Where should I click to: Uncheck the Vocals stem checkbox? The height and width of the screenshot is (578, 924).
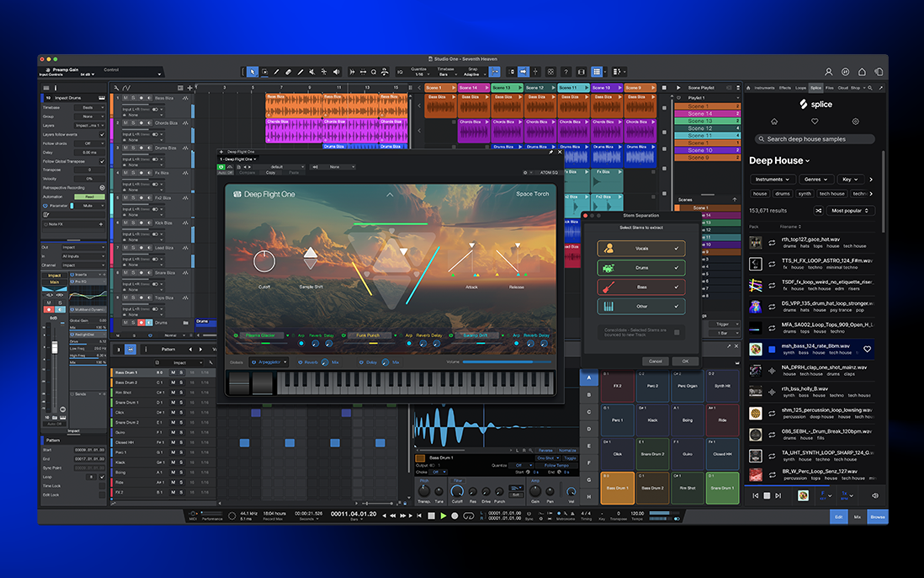[676, 249]
